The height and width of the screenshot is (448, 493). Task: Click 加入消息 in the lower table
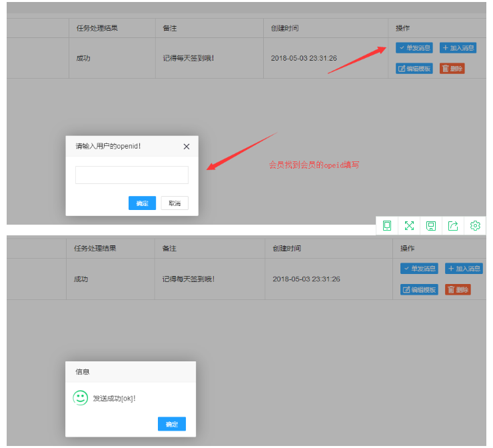(464, 269)
